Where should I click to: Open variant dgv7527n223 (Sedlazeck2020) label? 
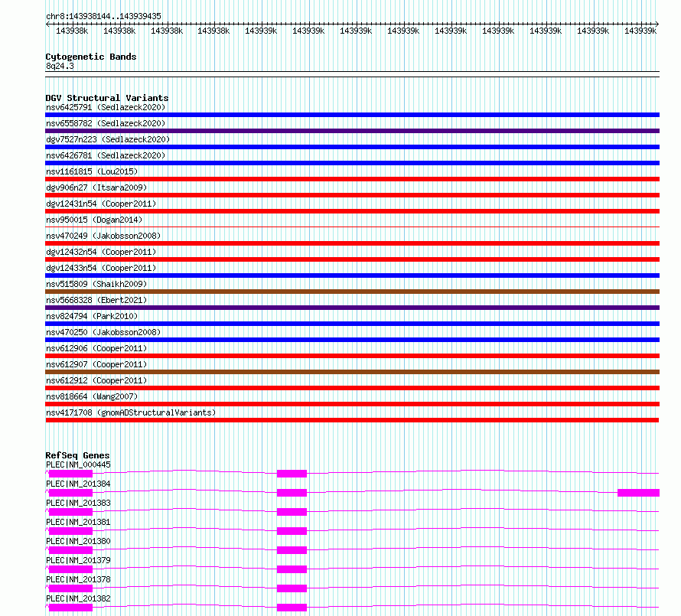pyautogui.click(x=108, y=139)
